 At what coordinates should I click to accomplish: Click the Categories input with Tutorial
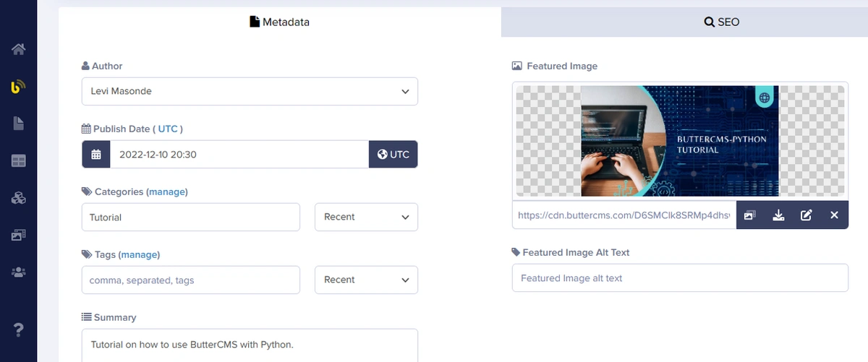[191, 217]
